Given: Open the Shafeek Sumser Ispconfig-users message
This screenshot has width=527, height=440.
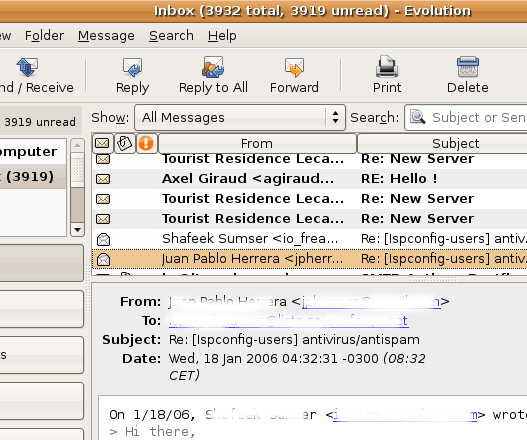Looking at the screenshot, I should tap(309, 239).
